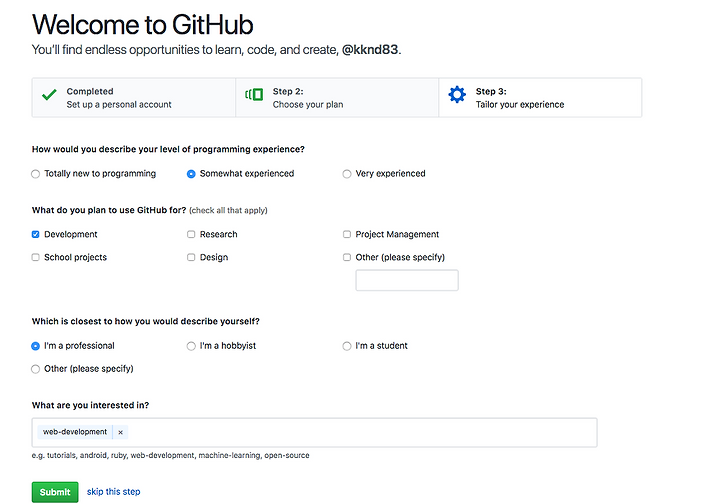Viewport: 720px width, 504px height.
Task: Check the Design option
Action: tap(191, 258)
